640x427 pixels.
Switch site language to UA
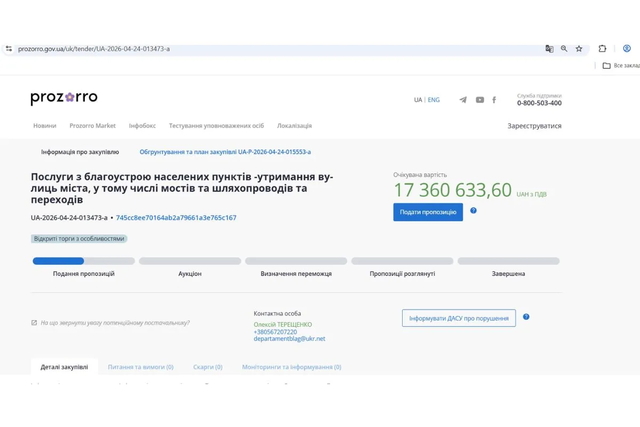pos(418,100)
